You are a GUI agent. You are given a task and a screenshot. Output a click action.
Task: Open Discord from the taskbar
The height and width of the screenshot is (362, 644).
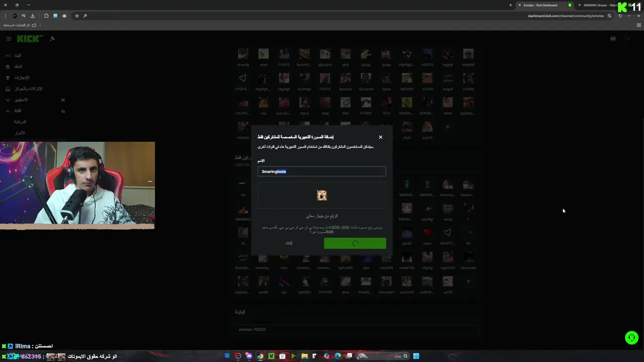[249, 356]
